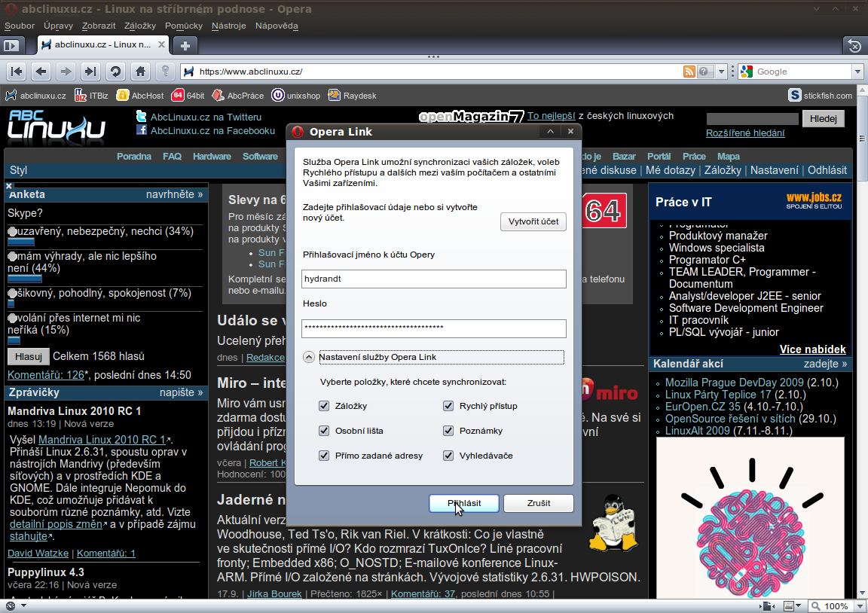Viewport: 868px width, 613px height.
Task: Open the Záložky menu
Action: coord(140,26)
